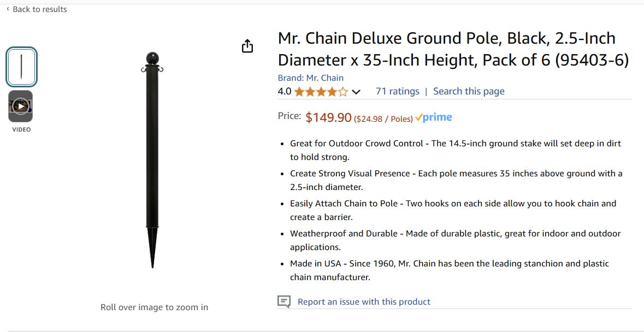
Task: Click the orange star rating icons
Action: point(321,92)
